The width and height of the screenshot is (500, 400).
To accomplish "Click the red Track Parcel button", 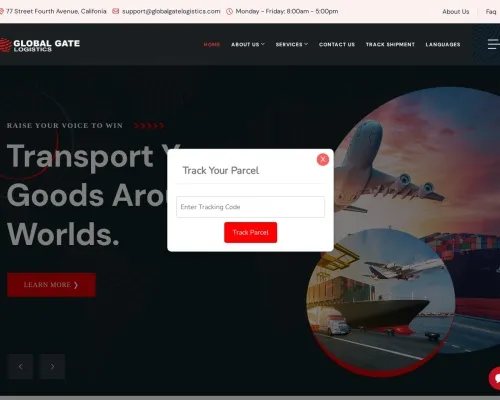I will tap(250, 232).
